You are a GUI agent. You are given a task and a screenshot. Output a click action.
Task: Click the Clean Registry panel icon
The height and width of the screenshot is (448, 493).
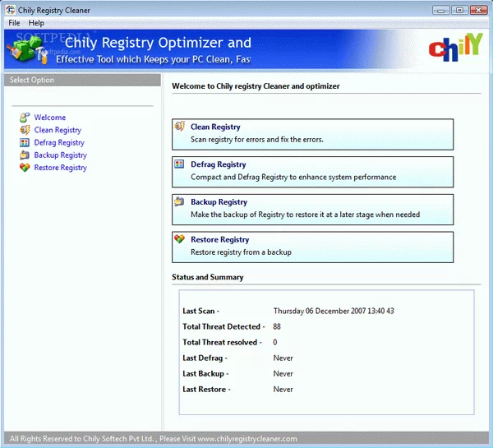point(180,126)
